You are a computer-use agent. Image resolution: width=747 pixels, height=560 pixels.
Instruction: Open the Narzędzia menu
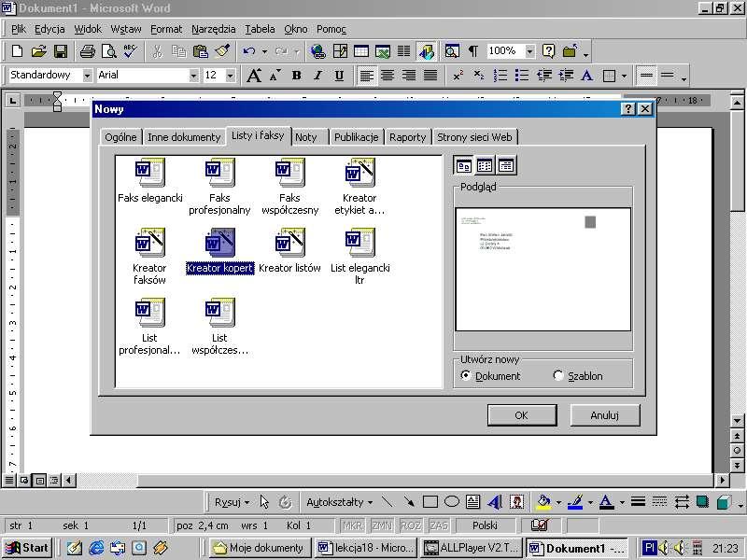pyautogui.click(x=214, y=29)
